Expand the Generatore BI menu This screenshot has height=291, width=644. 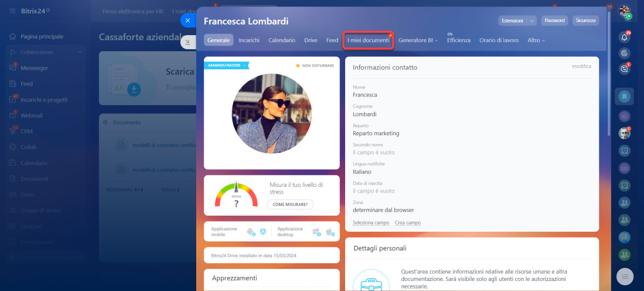(x=418, y=40)
